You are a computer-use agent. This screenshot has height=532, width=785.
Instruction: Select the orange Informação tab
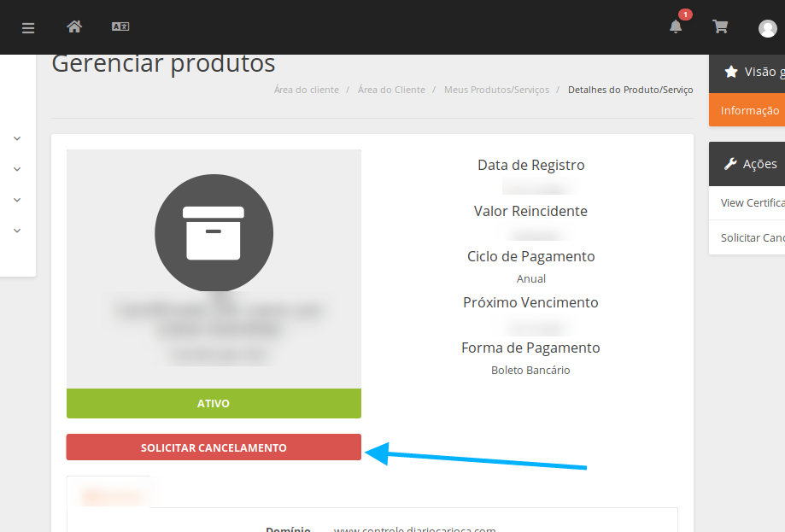(x=748, y=110)
